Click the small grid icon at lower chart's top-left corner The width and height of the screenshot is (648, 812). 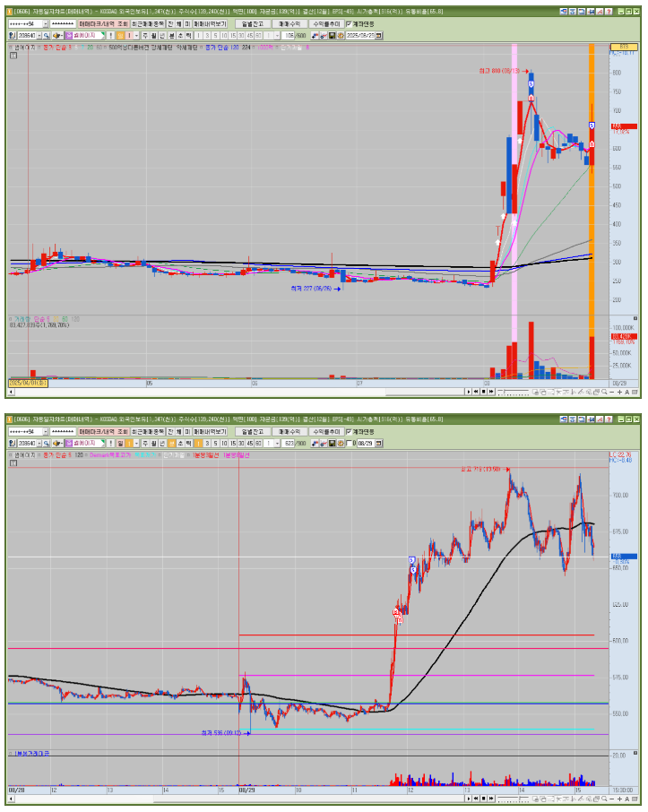coord(13,463)
